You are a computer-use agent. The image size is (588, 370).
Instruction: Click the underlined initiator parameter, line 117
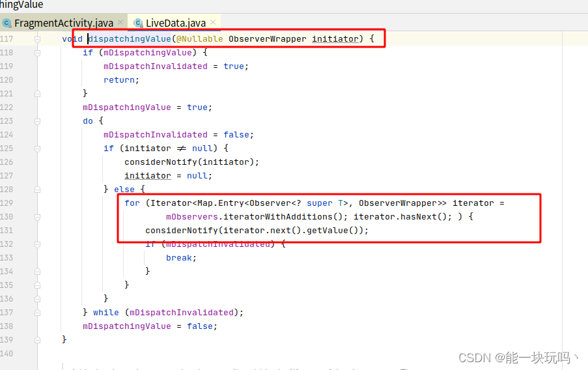(x=335, y=38)
